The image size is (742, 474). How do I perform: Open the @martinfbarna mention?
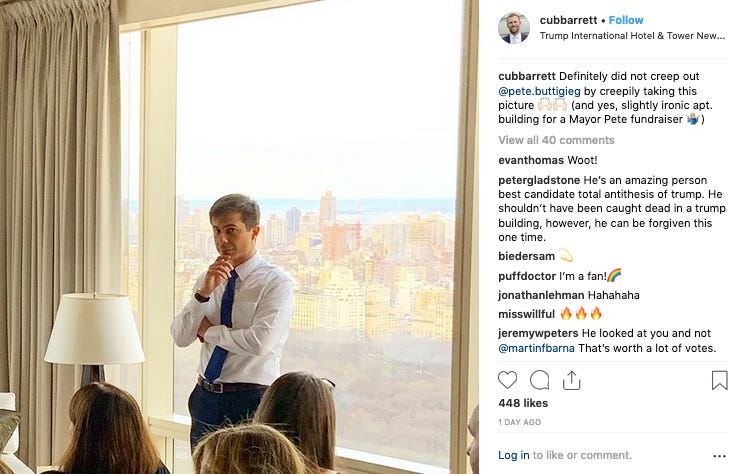coord(536,348)
